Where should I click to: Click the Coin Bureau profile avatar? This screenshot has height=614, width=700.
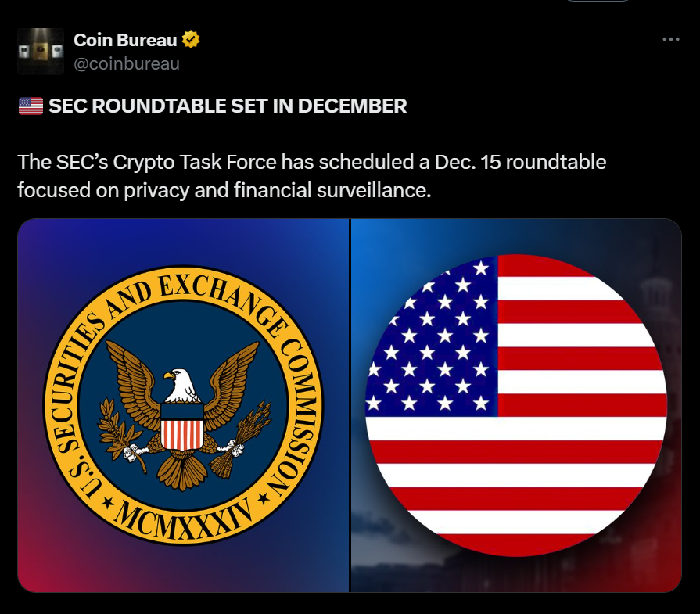(41, 51)
